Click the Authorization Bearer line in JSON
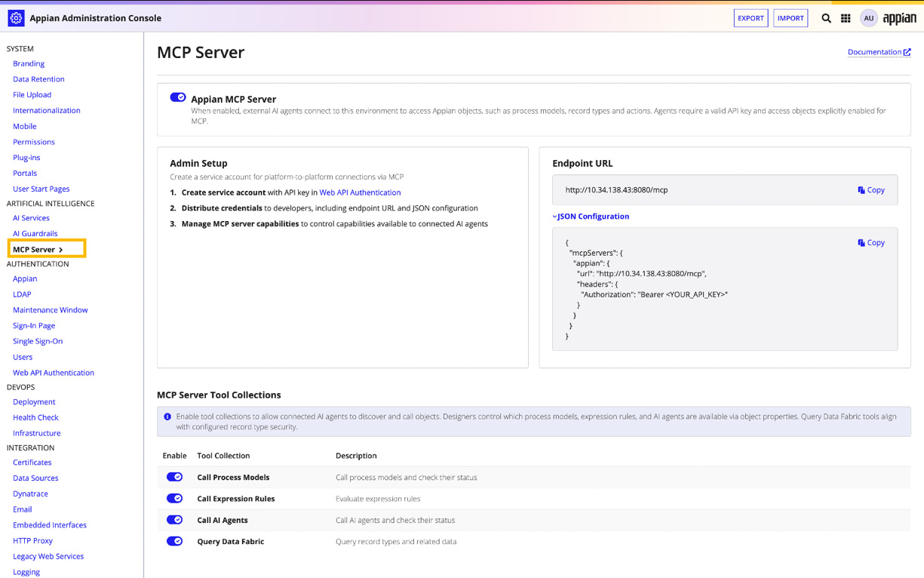 pos(654,294)
